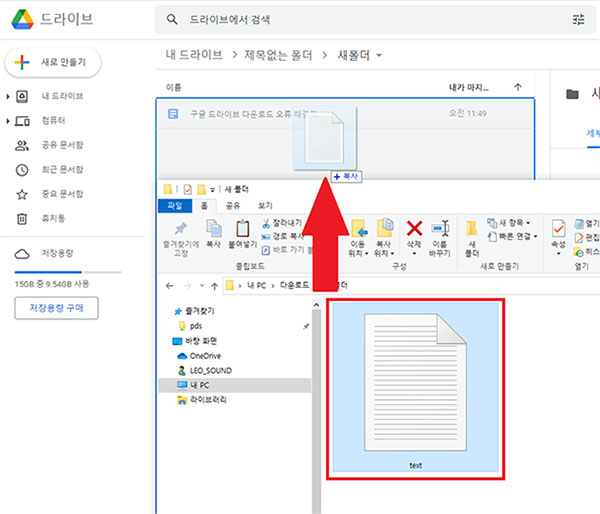Click 다운로드 in the address bar
The height and width of the screenshot is (514, 600).
294,286
